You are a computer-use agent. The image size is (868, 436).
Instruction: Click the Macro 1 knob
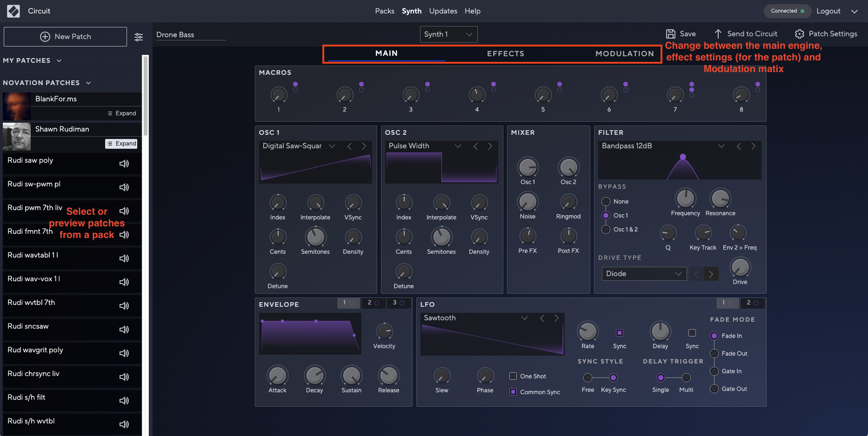coord(279,95)
